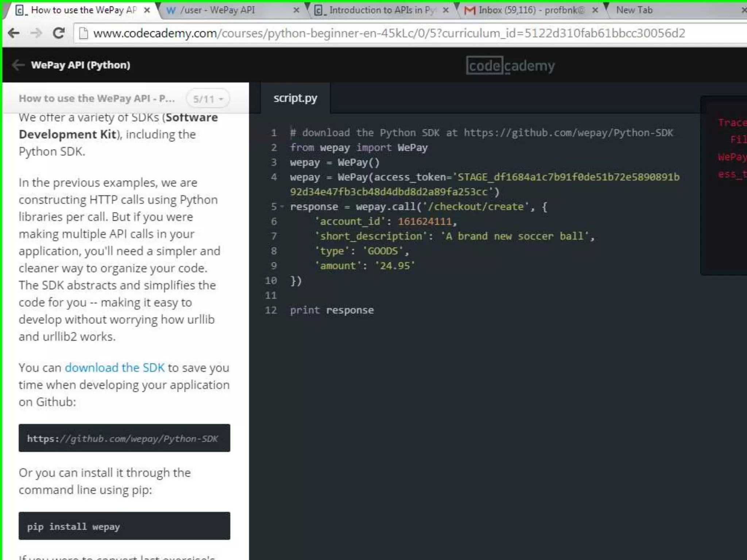Open the Codecademy logo home link

pos(510,66)
